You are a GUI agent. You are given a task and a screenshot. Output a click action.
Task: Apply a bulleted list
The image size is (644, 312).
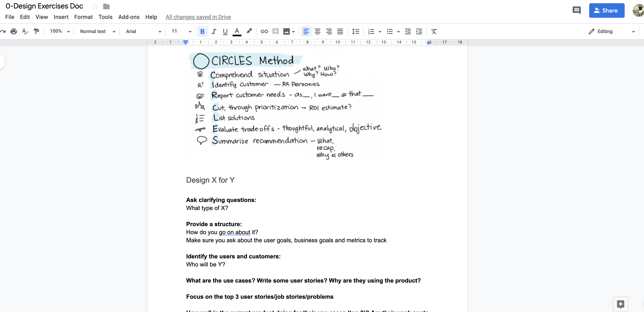(390, 31)
